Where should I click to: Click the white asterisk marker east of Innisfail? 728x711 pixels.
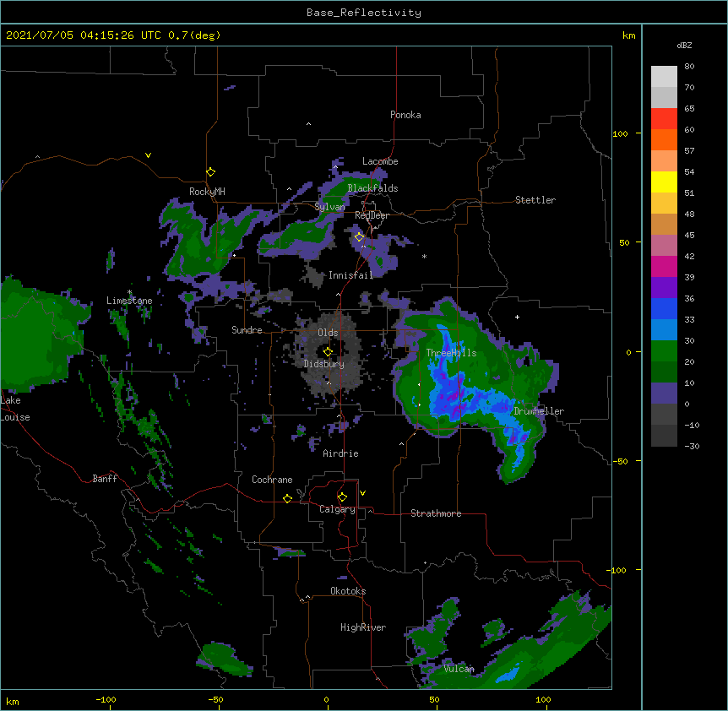(424, 256)
